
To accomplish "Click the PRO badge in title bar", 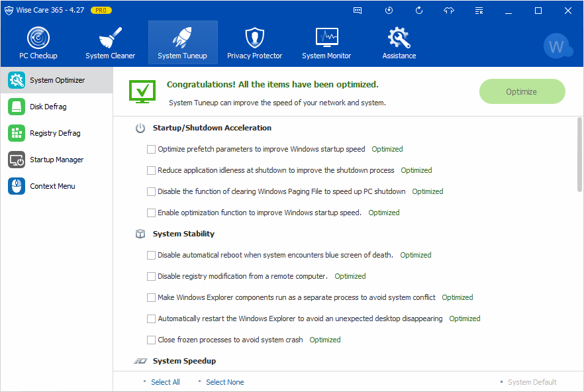I will (x=101, y=11).
